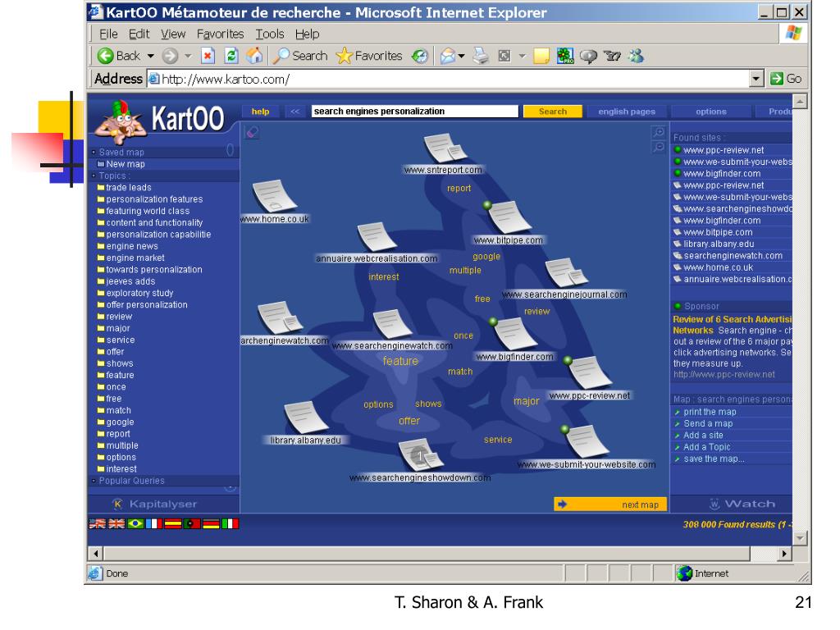This screenshot has width=840, height=630.
Task: Click the vertical scrollbar down arrow
Action: (x=800, y=538)
